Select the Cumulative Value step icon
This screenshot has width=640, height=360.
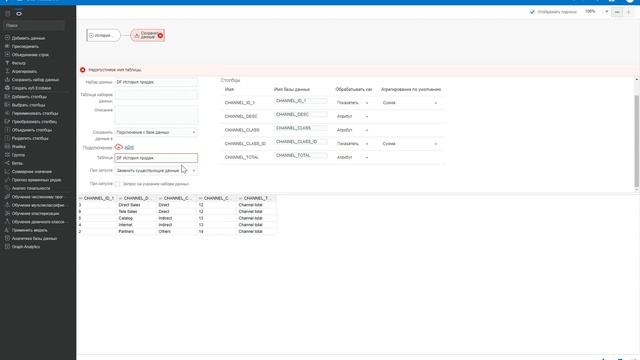click(7, 171)
